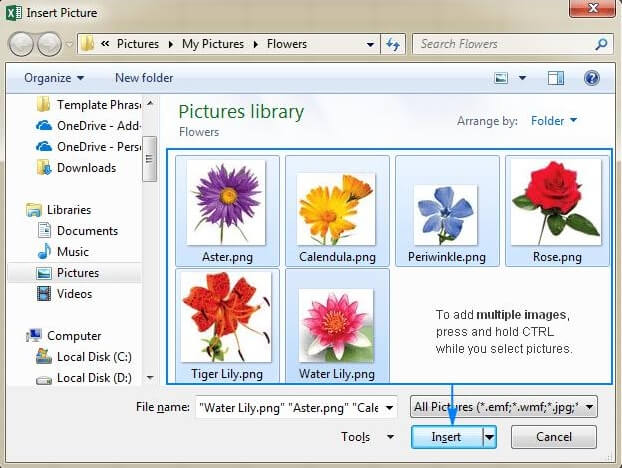Click the navigation pane scrollbar thumb

tap(150, 159)
